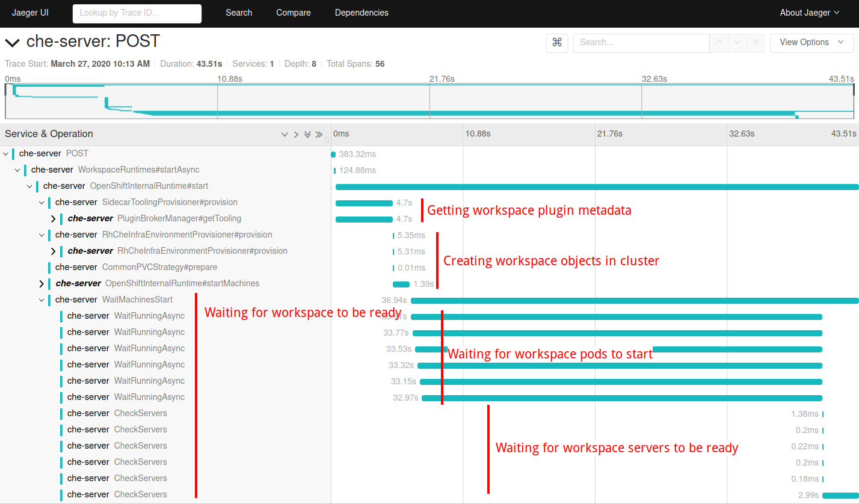Viewport: 859px width, 504px height.
Task: Collapse WaitMachinesStart span
Action: (42, 300)
